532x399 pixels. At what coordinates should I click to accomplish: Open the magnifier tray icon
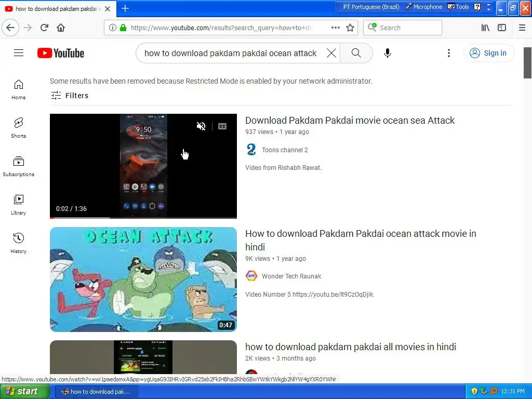click(x=494, y=392)
